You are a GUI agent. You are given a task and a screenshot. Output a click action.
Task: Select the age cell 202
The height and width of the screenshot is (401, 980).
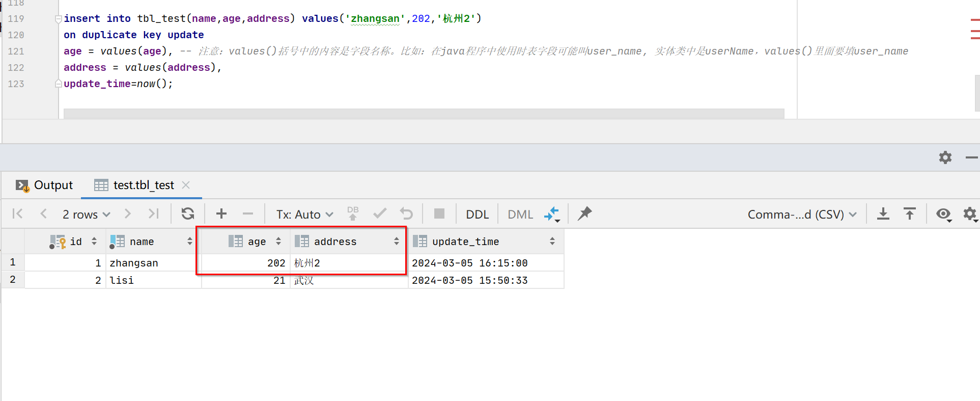click(x=246, y=263)
